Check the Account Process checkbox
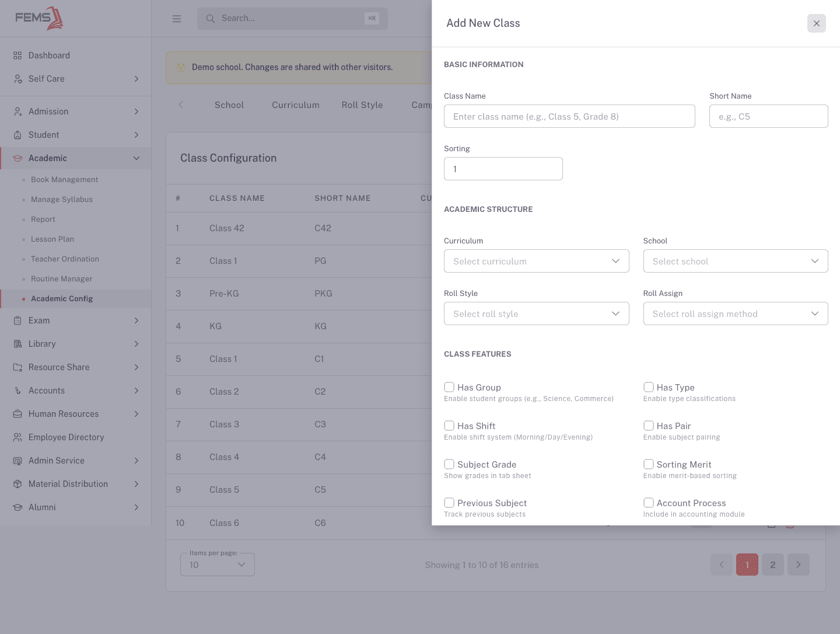840x634 pixels. [x=648, y=503]
